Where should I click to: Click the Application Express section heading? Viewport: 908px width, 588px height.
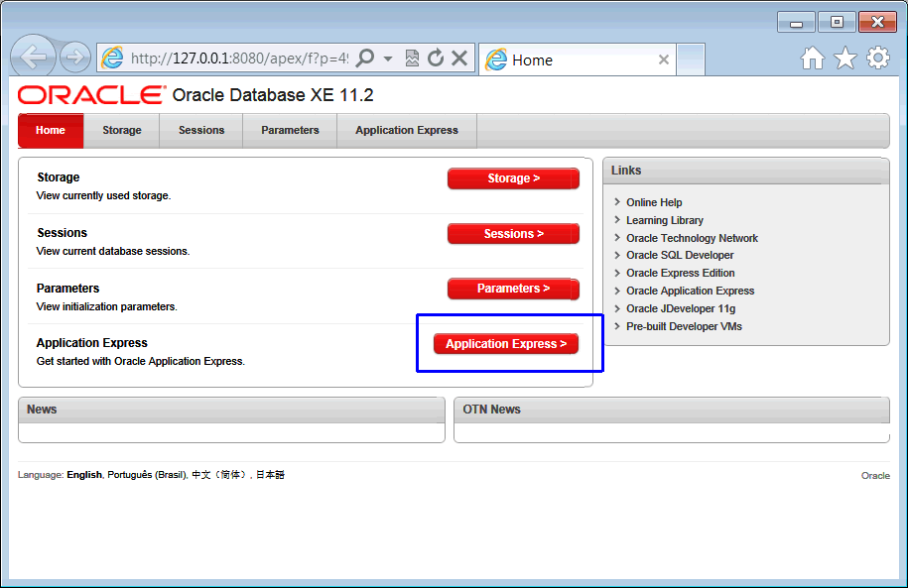point(91,343)
